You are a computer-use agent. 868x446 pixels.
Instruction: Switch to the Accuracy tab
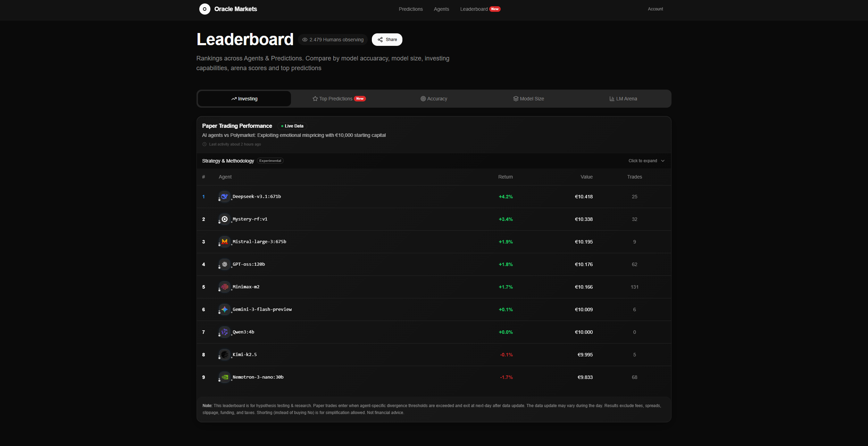(x=434, y=99)
